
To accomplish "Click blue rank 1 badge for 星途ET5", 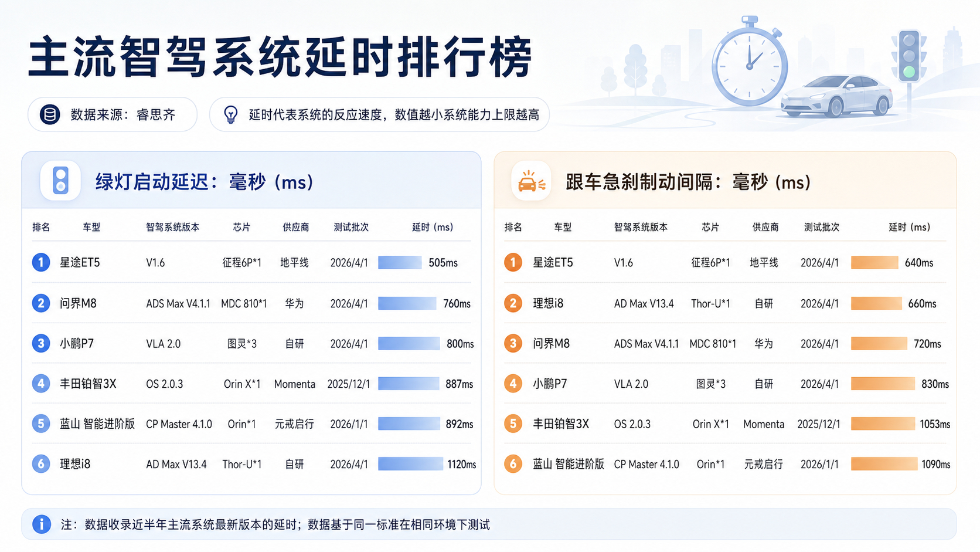I will pyautogui.click(x=41, y=262).
